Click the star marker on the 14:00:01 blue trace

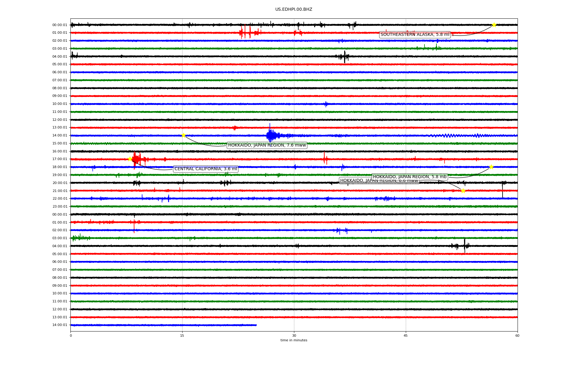[x=183, y=135]
